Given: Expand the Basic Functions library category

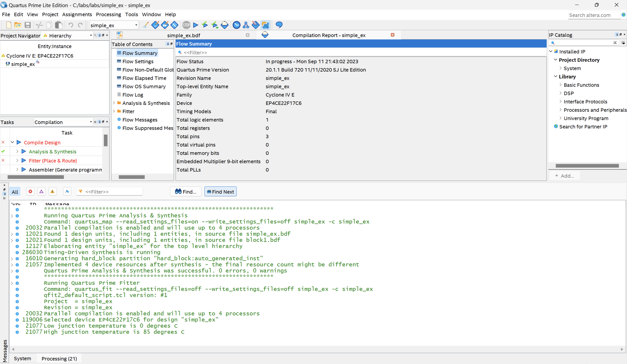Looking at the screenshot, I should pyautogui.click(x=561, y=85).
